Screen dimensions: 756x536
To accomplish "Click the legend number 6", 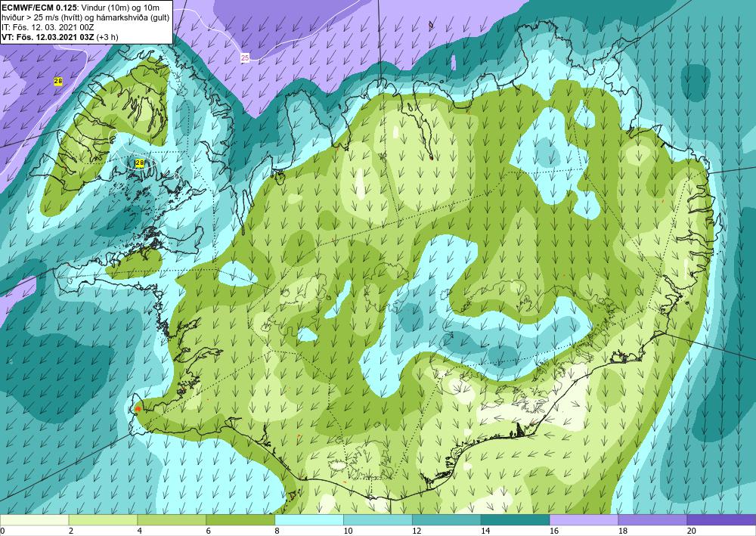I will point(209,531).
